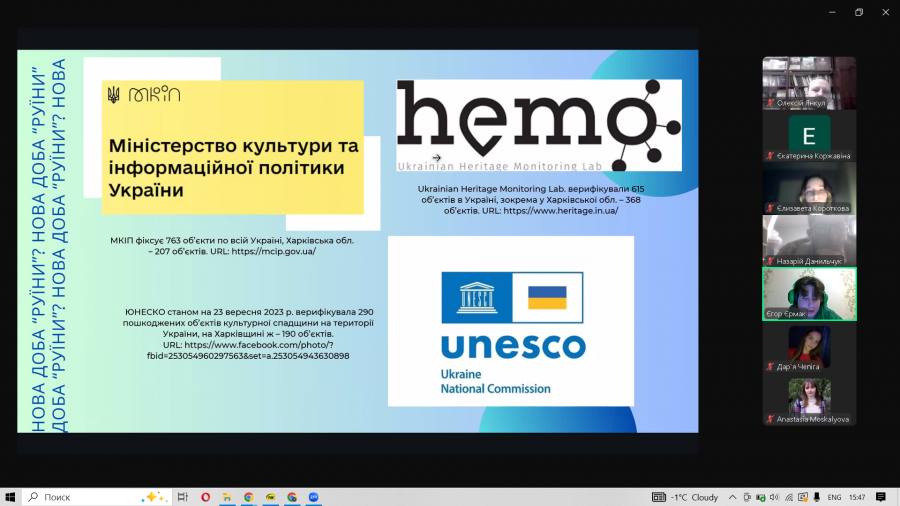Open the Windows Start menu
Image resolution: width=900 pixels, height=506 pixels.
pyautogui.click(x=10, y=497)
